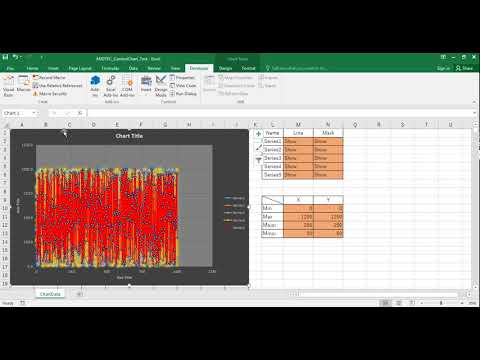Click Chart Elements plus button
This screenshot has width=480, height=360.
pyautogui.click(x=258, y=133)
